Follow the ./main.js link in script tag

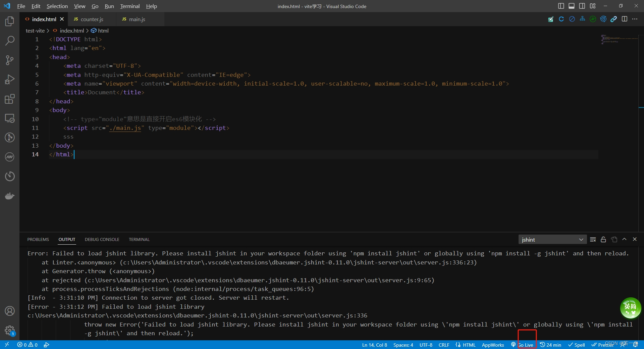pyautogui.click(x=125, y=128)
